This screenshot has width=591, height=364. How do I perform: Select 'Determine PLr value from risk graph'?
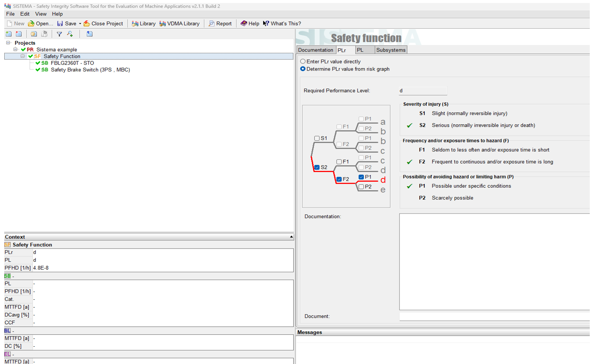point(303,69)
